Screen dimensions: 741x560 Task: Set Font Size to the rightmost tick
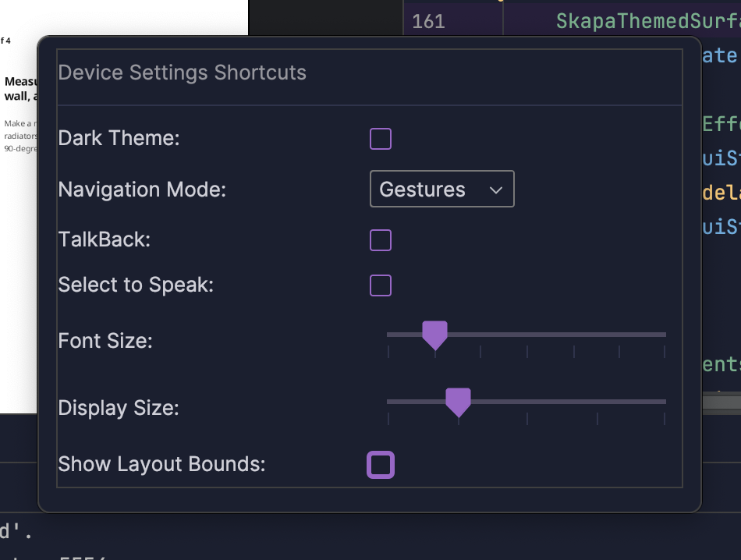click(665, 335)
